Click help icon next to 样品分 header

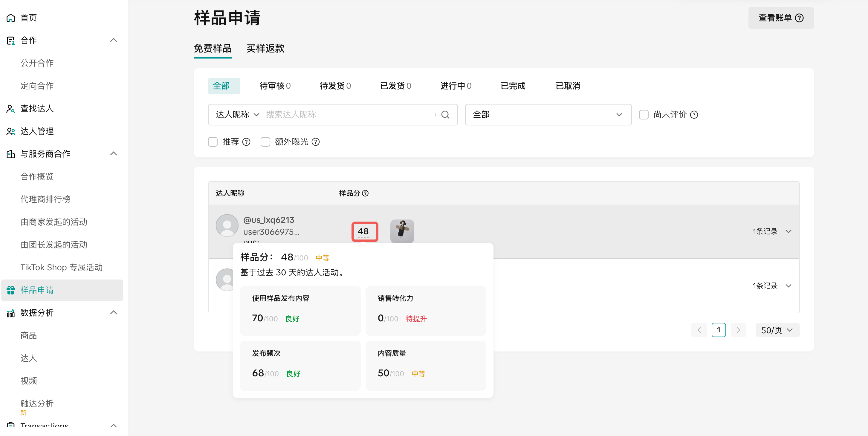point(365,193)
